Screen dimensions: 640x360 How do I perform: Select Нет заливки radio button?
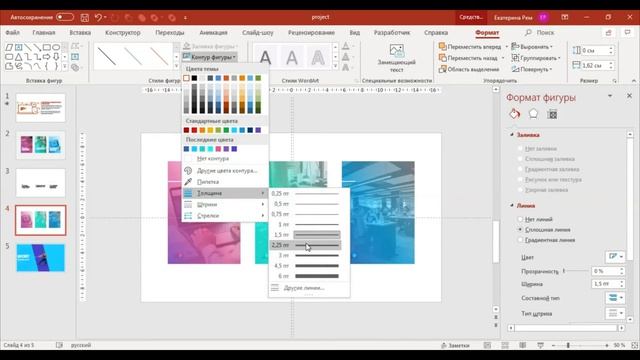point(520,149)
